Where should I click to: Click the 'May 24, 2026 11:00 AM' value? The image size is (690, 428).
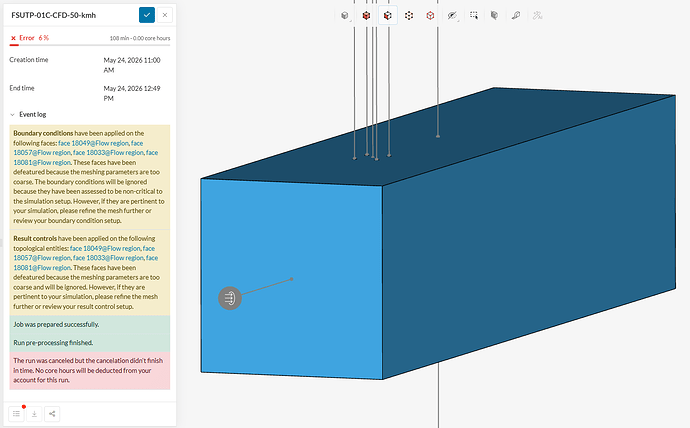pyautogui.click(x=132, y=65)
